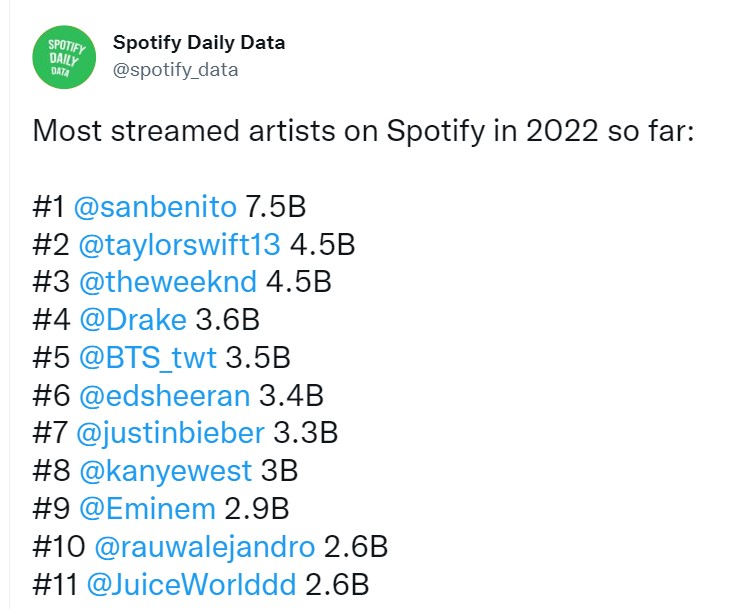The width and height of the screenshot is (755, 609).
Task: Visit the @taylorswift13 profile link
Action: coord(179,244)
